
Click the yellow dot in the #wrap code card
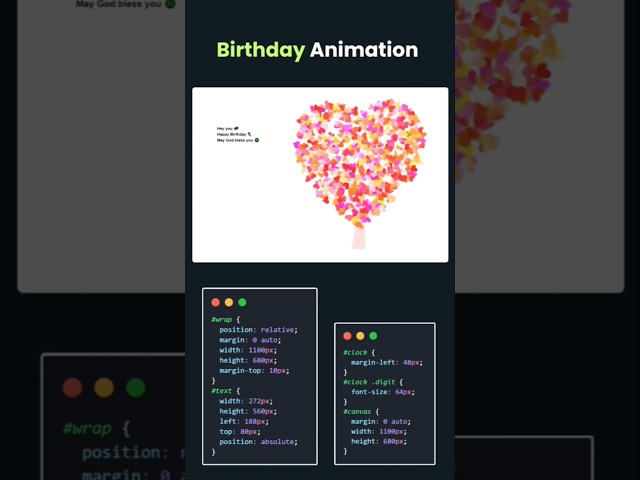[x=229, y=302]
